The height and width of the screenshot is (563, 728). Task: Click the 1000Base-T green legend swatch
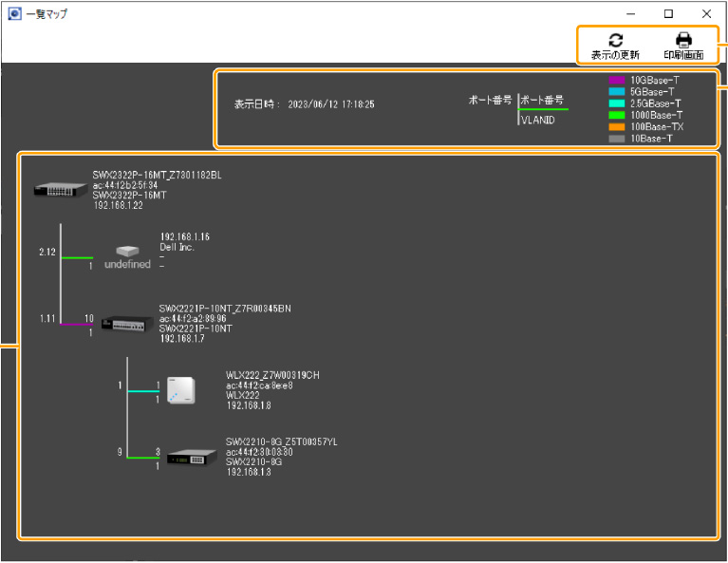pos(617,115)
